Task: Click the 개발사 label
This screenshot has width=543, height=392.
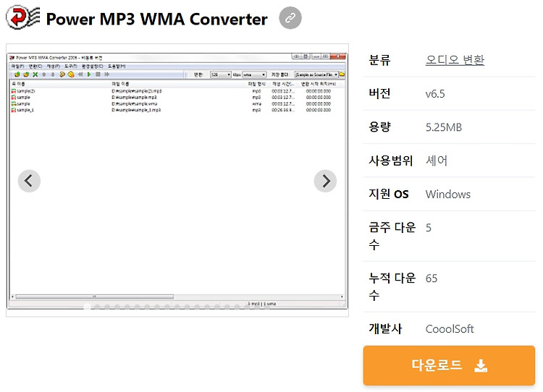Action: (x=385, y=328)
